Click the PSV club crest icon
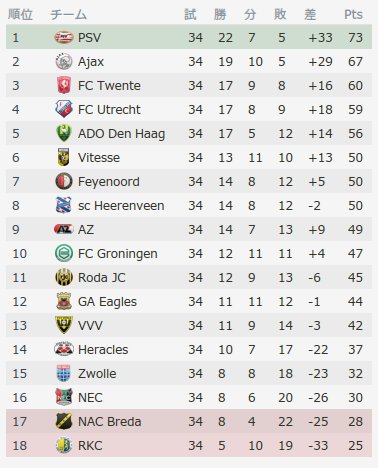The width and height of the screenshot is (378, 468). pos(64,37)
